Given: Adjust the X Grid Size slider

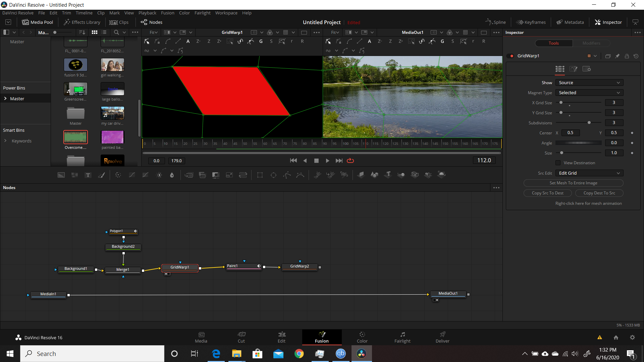Looking at the screenshot, I should pyautogui.click(x=579, y=103).
